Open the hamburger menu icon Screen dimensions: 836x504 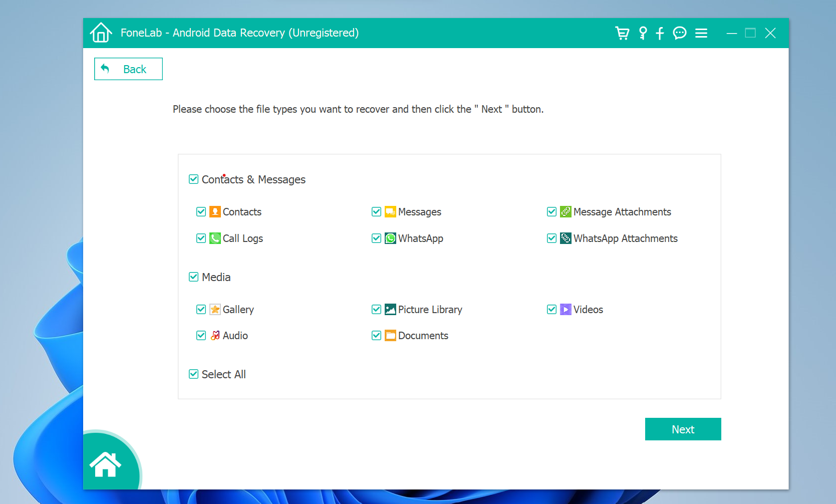701,33
